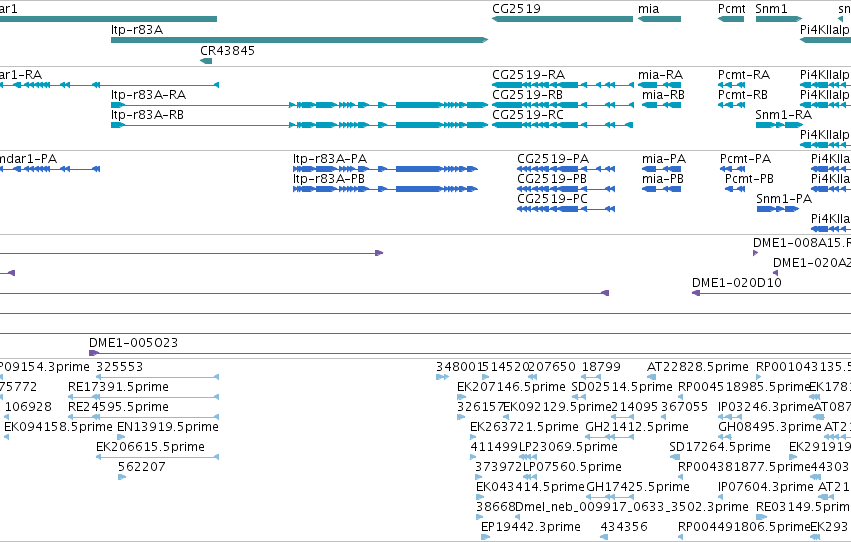Select the 373972 feature
Screen dimensions: 851x542
point(479,477)
